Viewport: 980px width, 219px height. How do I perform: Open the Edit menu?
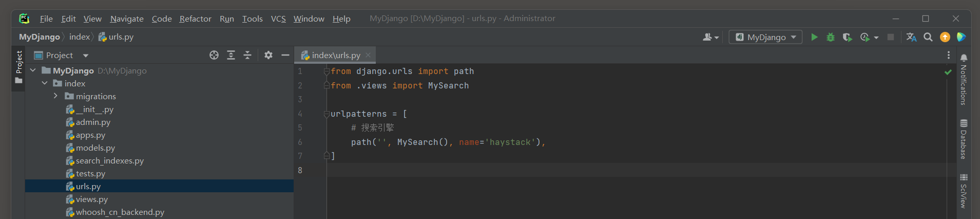[x=68, y=19]
